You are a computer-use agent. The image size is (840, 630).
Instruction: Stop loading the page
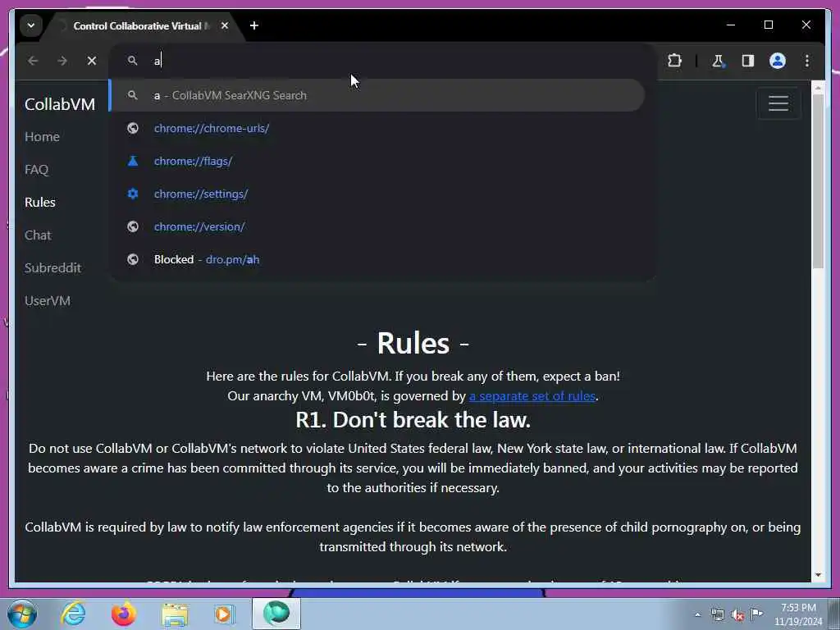coord(92,61)
